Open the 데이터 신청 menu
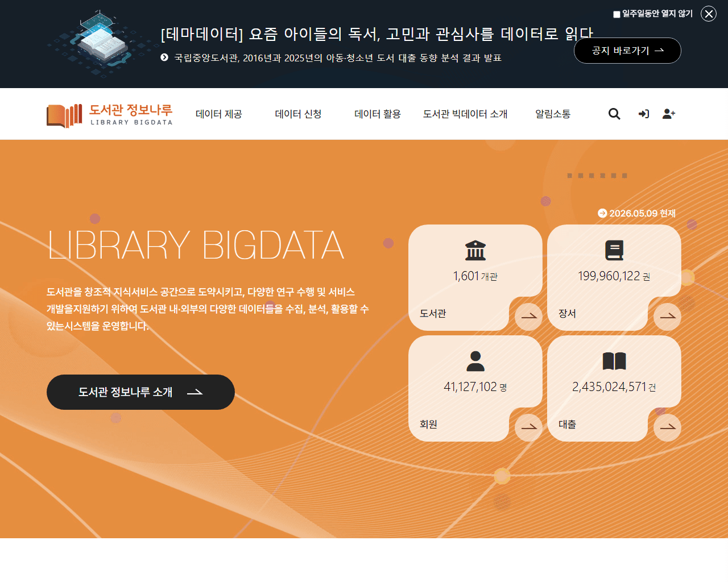This screenshot has width=728, height=582. tap(299, 114)
